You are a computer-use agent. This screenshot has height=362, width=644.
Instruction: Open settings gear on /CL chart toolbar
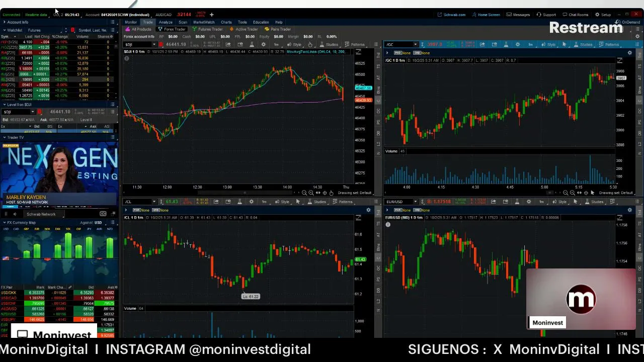point(252,202)
